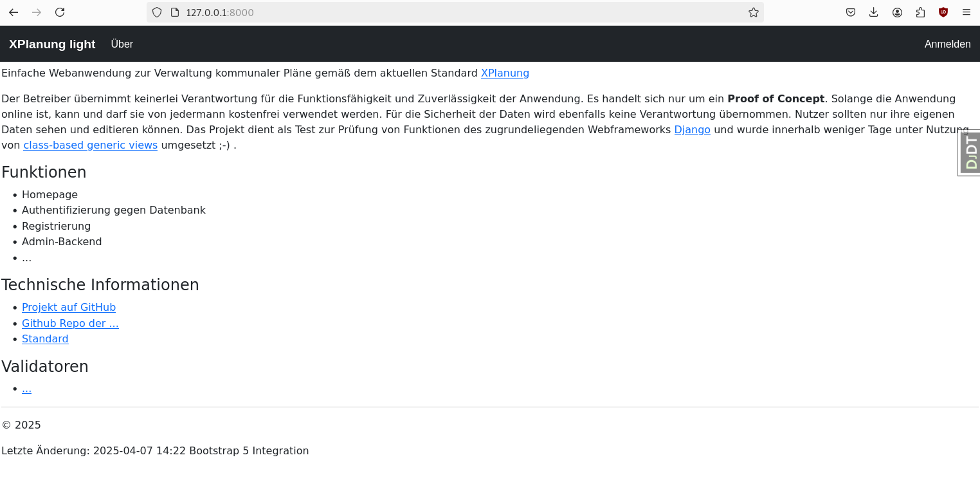Viewport: 980px width, 500px height.
Task: Open the extensions puzzle icon
Action: point(920,12)
